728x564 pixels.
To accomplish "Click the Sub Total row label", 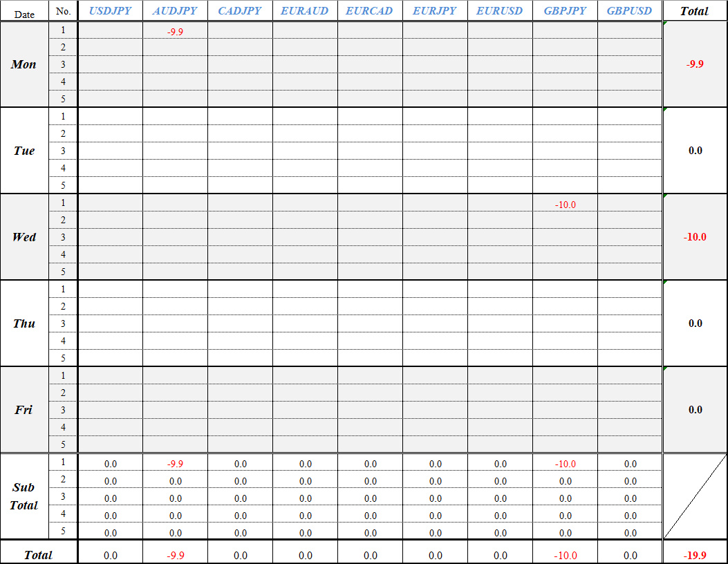I will [x=24, y=496].
